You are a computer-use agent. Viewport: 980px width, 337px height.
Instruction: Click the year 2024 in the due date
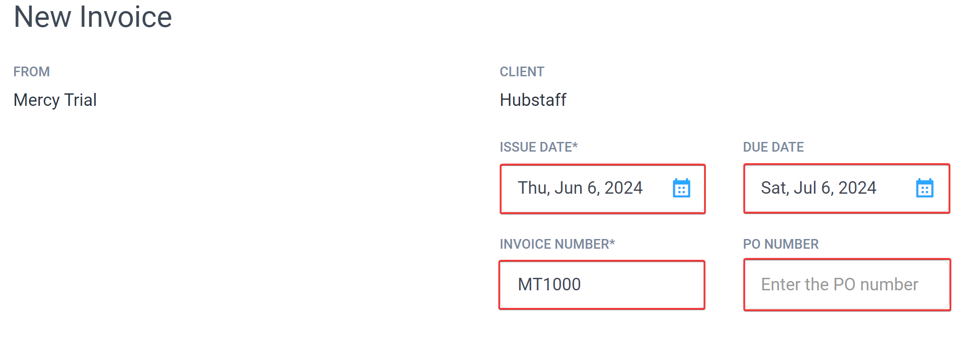[x=857, y=188]
